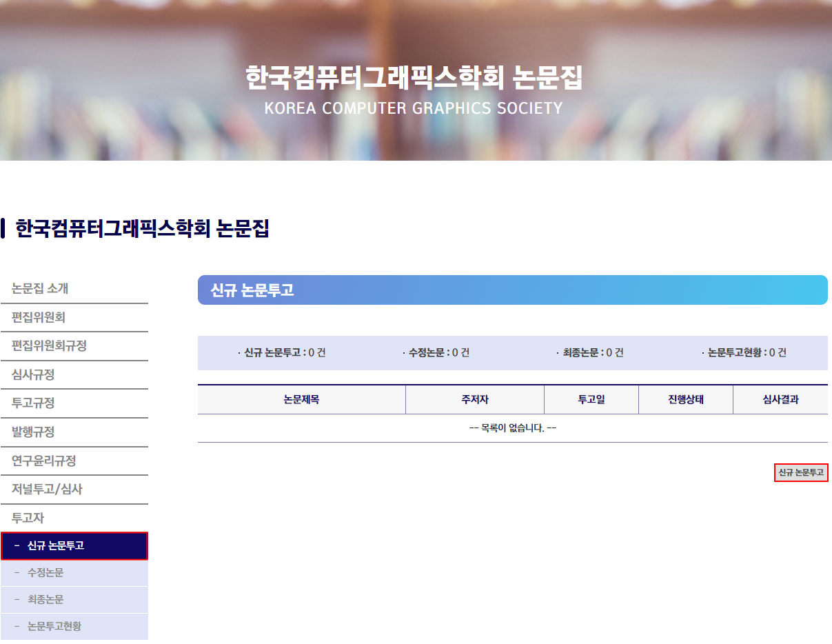
Task: Select 편집위원회규정 in the sidebar
Action: (74, 346)
